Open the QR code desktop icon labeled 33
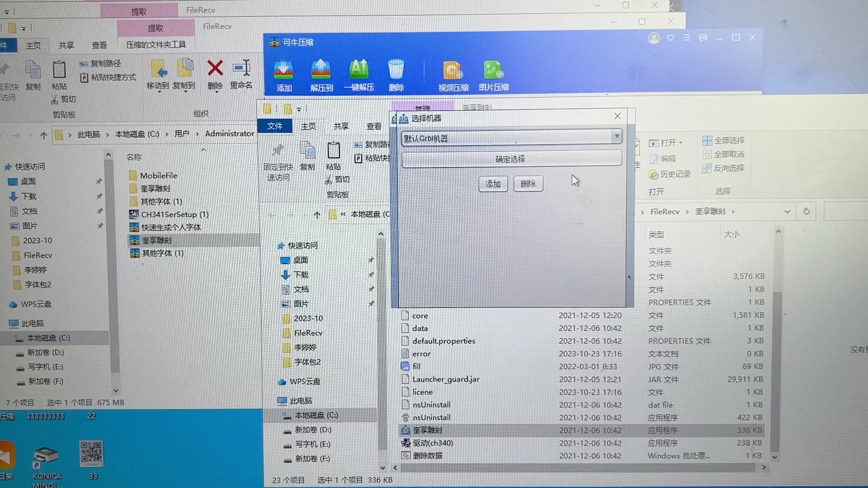868x488 pixels. coord(92,460)
